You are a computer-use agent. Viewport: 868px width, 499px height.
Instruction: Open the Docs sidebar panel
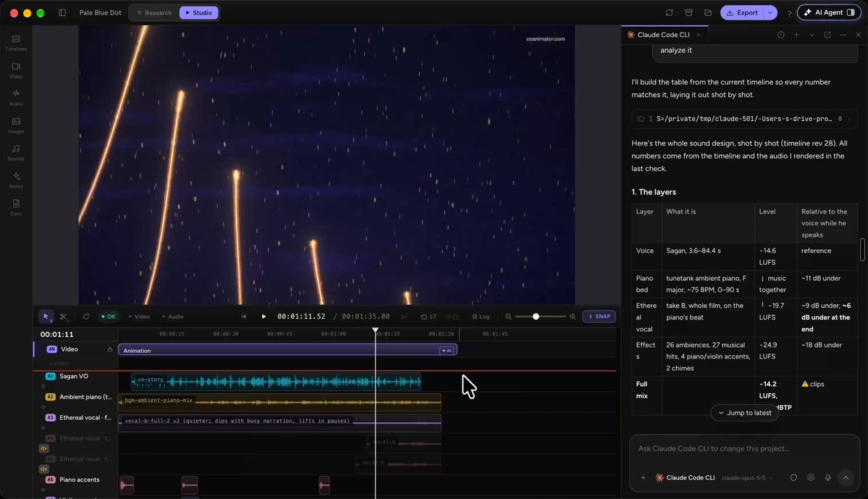16,207
